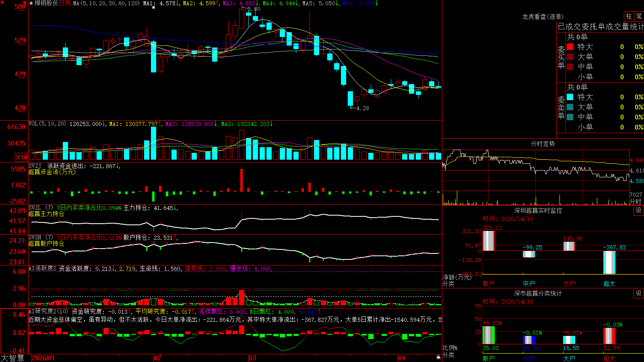Click the 145.96 大户 bar in 实时监控
The width and height of the screenshot is (644, 362).
click(569, 246)
